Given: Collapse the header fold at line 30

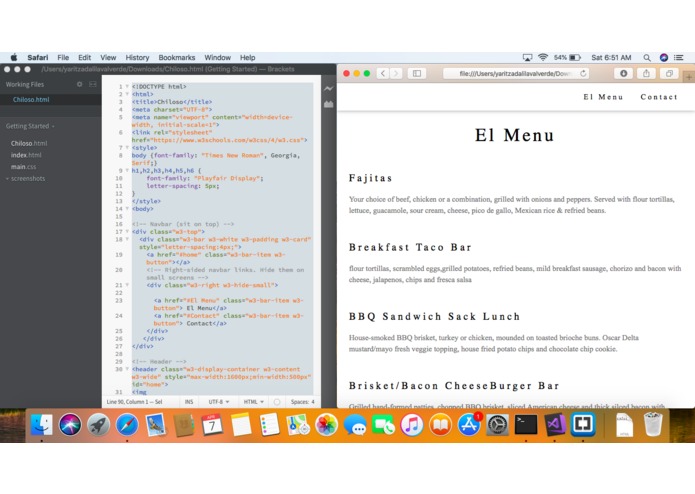Looking at the screenshot, I should pyautogui.click(x=127, y=369).
